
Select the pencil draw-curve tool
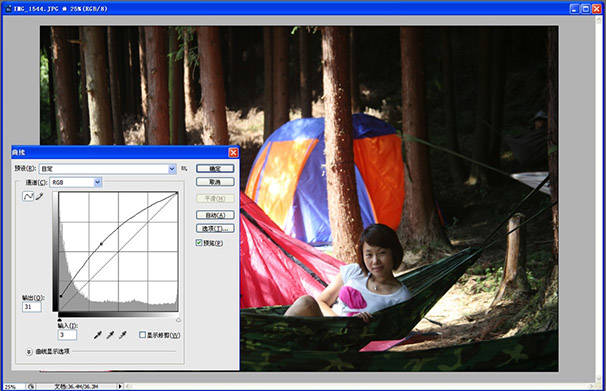(39, 196)
